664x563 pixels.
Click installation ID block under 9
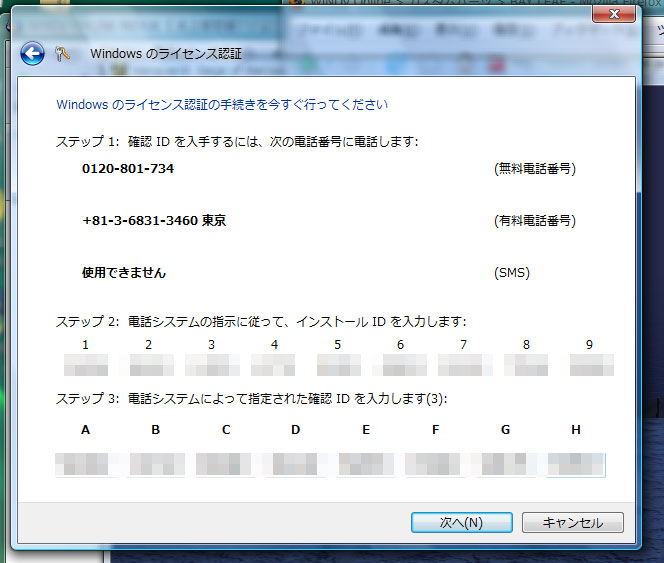click(591, 365)
